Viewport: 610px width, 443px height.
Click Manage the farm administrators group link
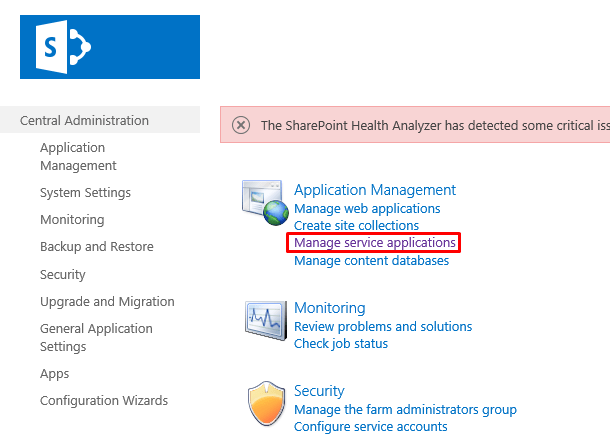click(405, 410)
